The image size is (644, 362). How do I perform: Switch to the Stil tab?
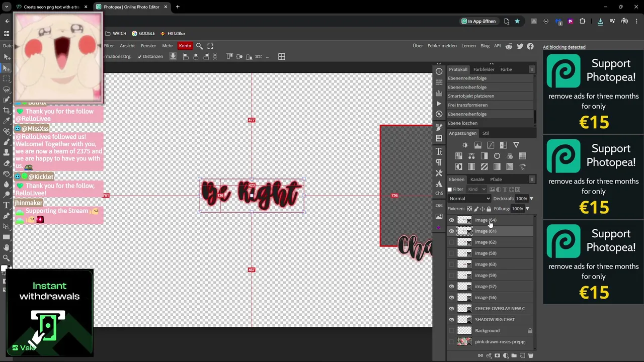coord(486,133)
